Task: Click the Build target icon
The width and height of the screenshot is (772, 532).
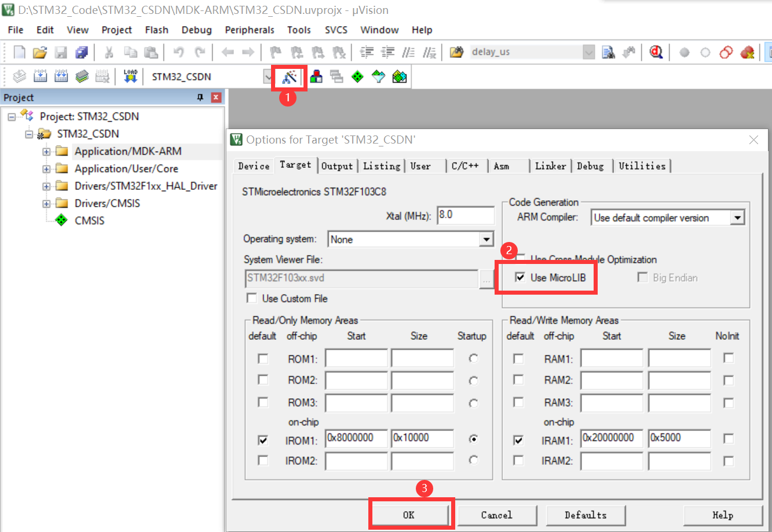Action: point(40,76)
